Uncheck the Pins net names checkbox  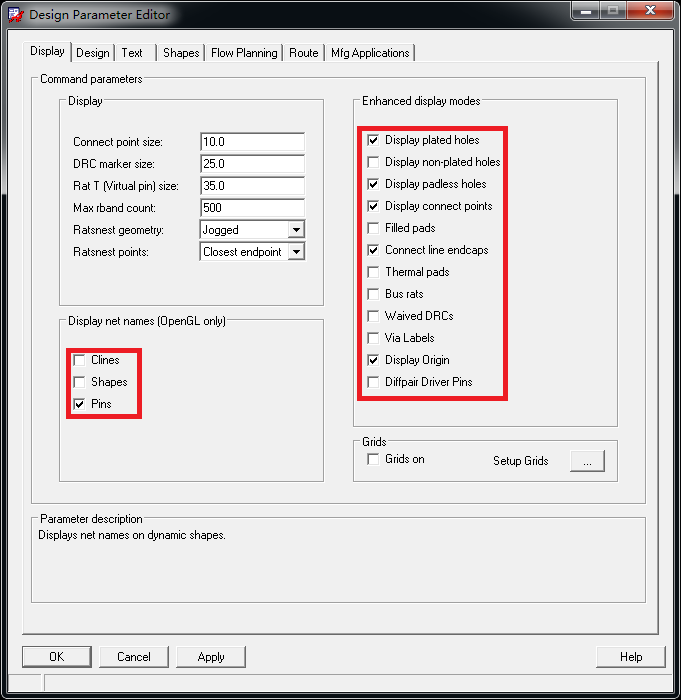click(x=79, y=404)
